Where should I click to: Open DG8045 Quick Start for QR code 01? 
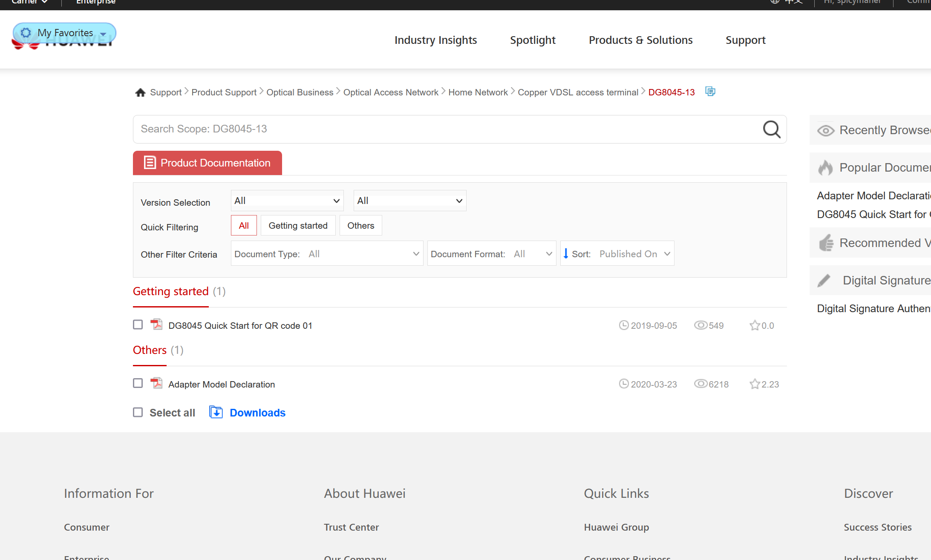coord(240,325)
